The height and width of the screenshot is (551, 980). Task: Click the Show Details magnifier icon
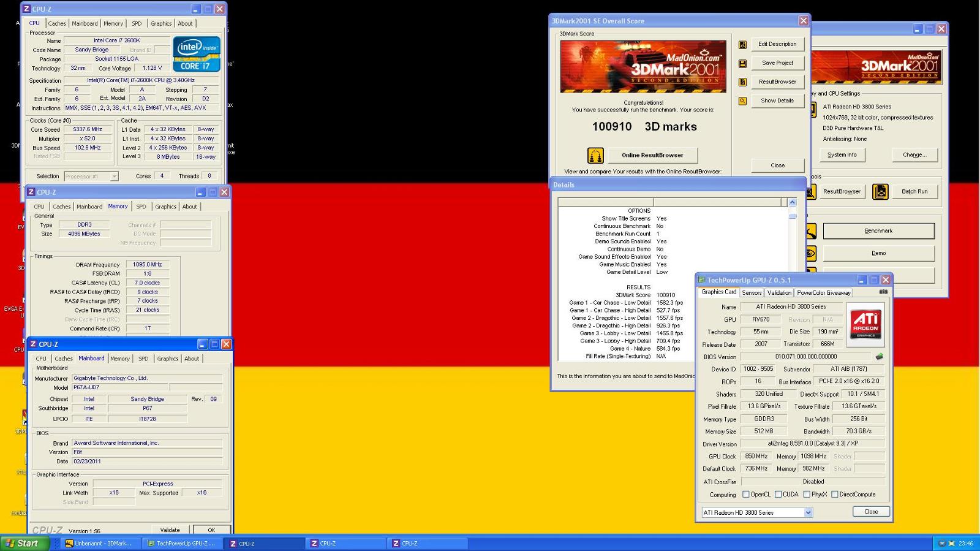pyautogui.click(x=742, y=101)
